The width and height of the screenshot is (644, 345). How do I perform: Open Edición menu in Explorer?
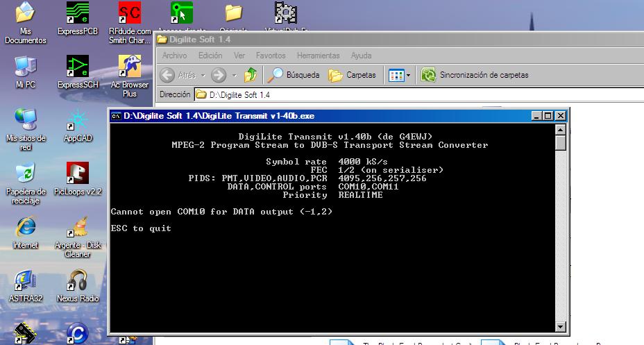pos(210,56)
